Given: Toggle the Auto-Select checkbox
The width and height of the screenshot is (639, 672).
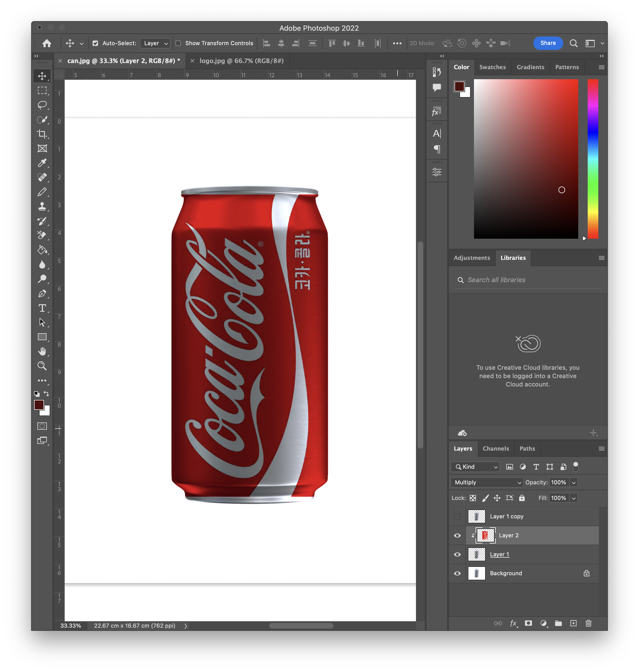Looking at the screenshot, I should pyautogui.click(x=95, y=43).
